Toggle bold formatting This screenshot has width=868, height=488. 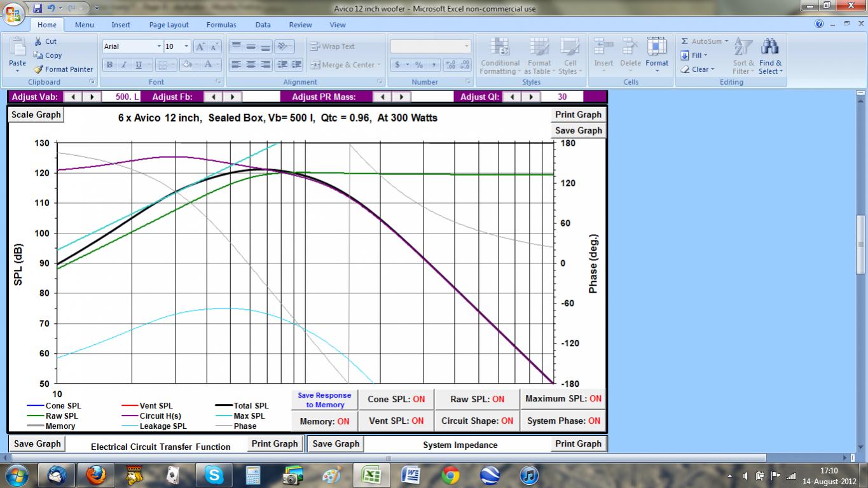click(109, 65)
